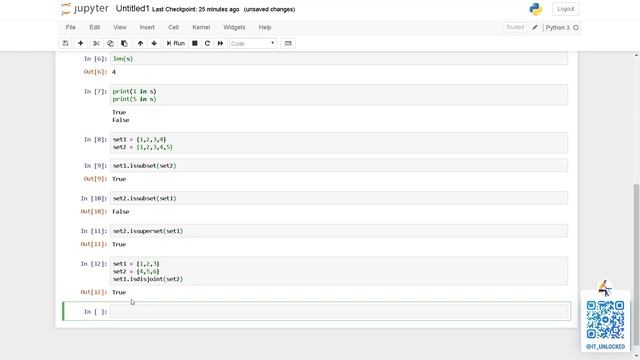Image resolution: width=640 pixels, height=360 pixels.
Task: Move selected cell down arrow
Action: 154,43
